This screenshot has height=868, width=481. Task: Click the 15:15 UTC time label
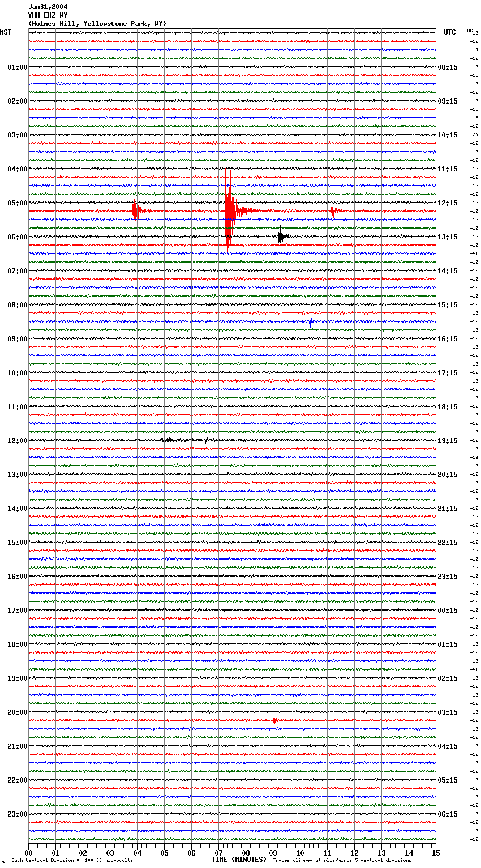[448, 305]
